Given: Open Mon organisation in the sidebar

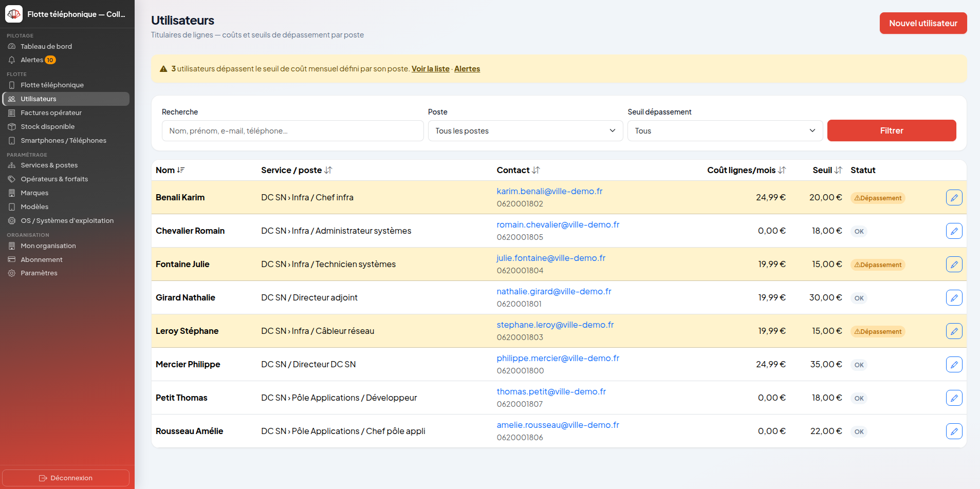Looking at the screenshot, I should [x=66, y=246].
